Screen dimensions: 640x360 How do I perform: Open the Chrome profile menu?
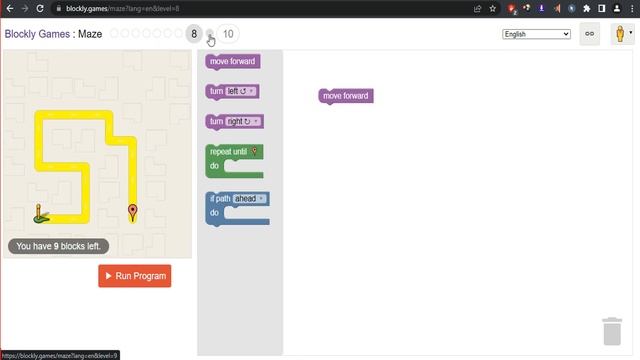click(x=617, y=9)
